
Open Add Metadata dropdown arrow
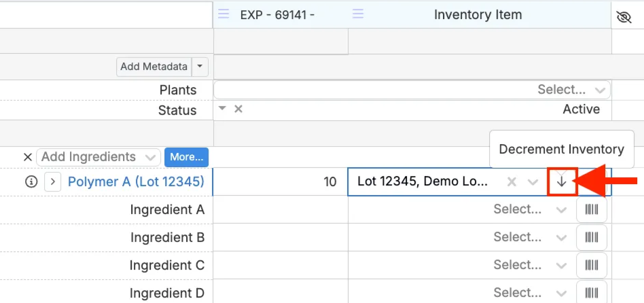pos(200,67)
